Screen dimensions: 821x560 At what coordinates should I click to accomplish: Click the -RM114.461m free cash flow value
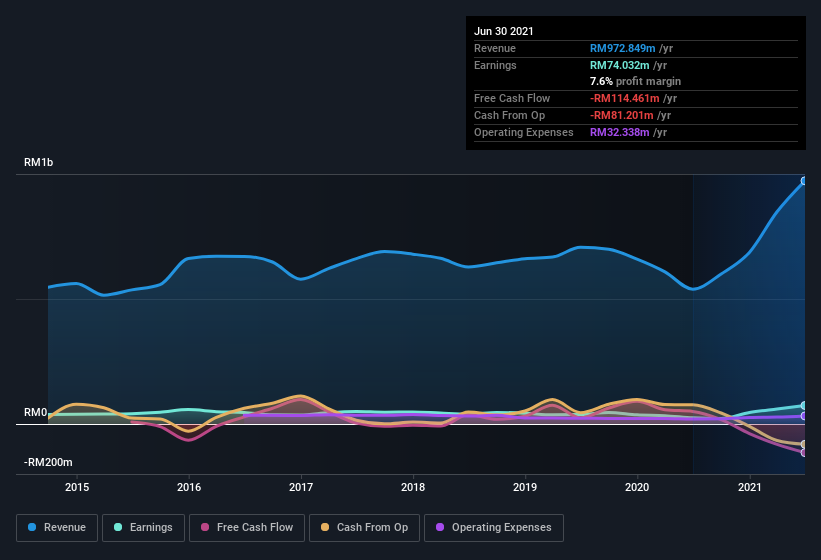tap(625, 98)
